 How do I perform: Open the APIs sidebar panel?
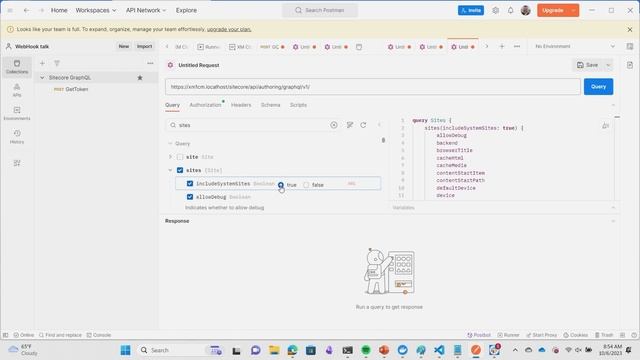click(x=17, y=90)
